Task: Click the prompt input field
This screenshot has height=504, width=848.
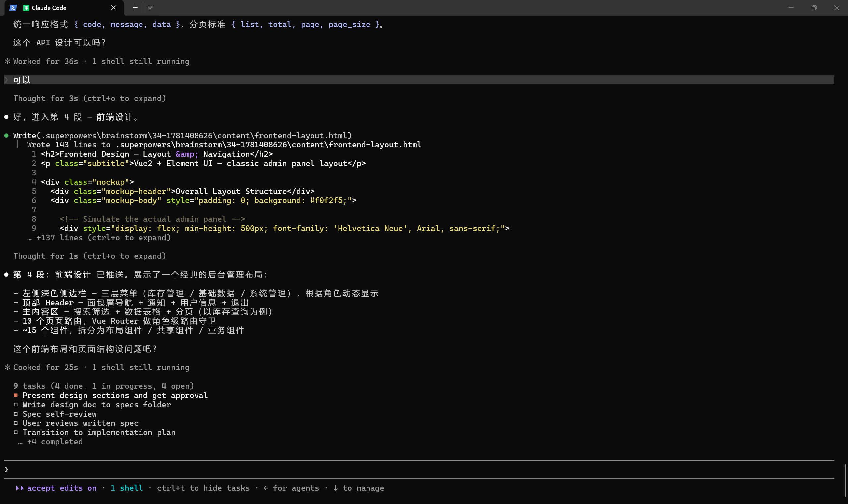Action: [x=419, y=469]
